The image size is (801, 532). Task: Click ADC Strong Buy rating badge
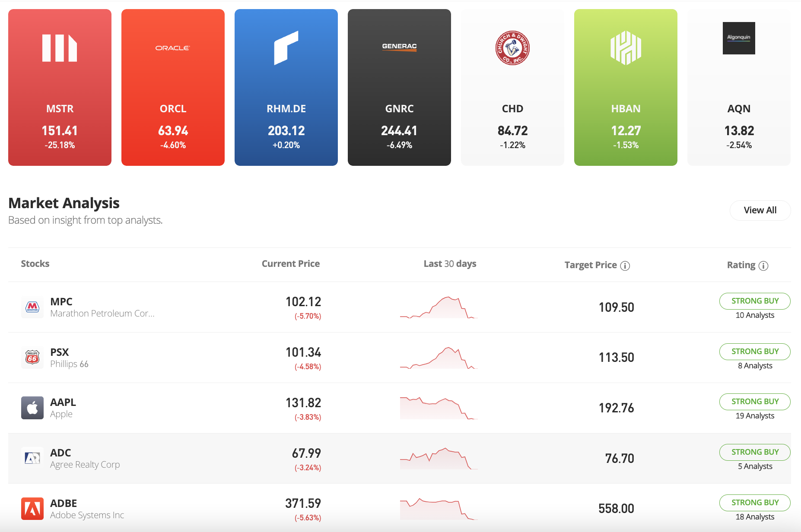point(755,452)
